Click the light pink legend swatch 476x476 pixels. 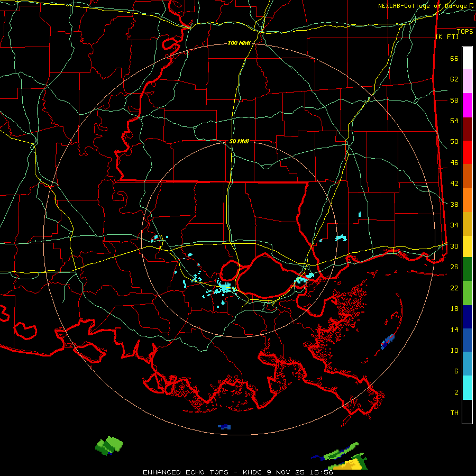[x=467, y=81]
